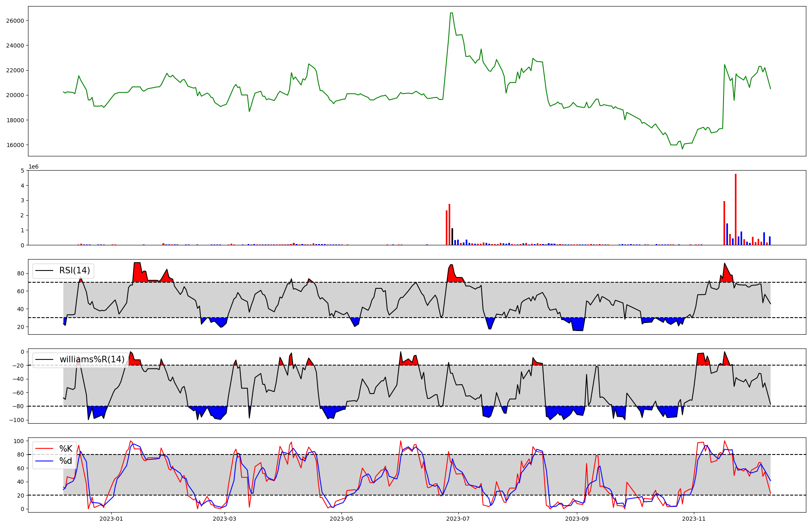The image size is (812, 528).
Task: Click the 2023-01 x-axis date label
Action: point(111,519)
